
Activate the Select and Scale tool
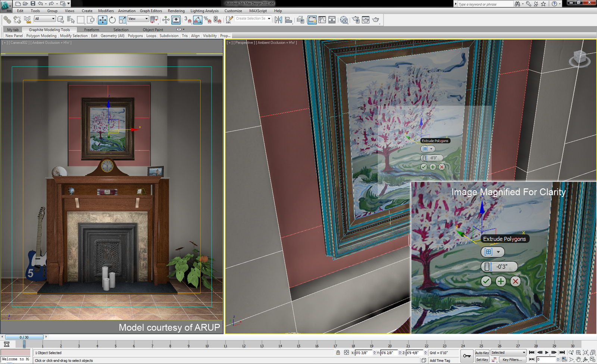122,19
